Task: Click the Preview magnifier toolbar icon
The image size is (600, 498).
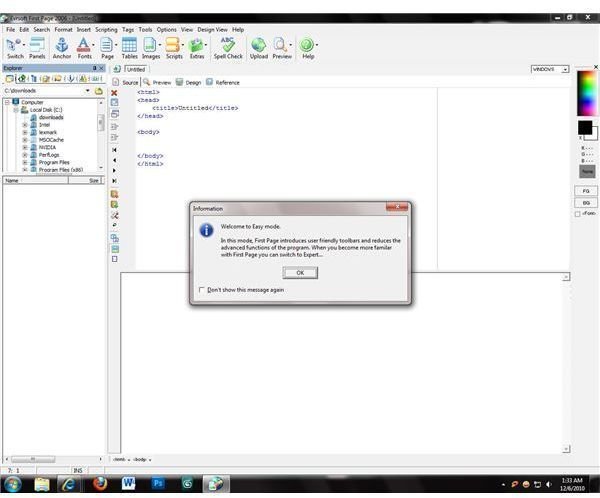Action: coord(280,45)
